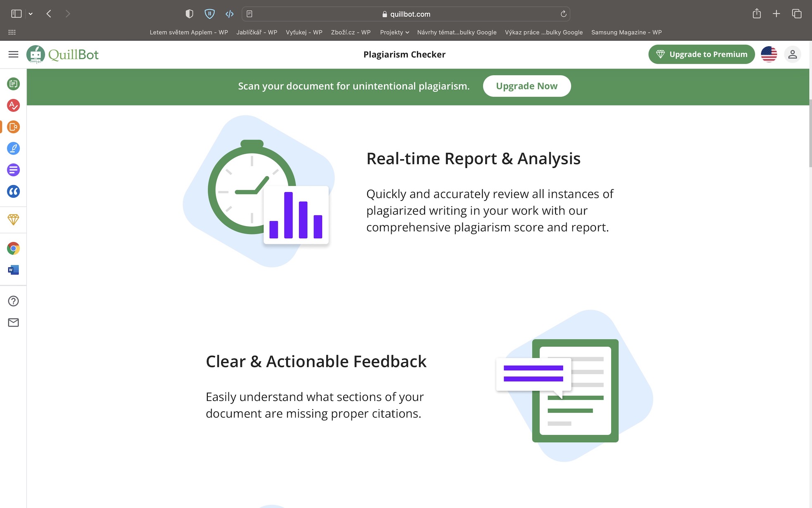Open the Grammar Checker sidebar icon
This screenshot has height=508, width=812.
pos(13,105)
